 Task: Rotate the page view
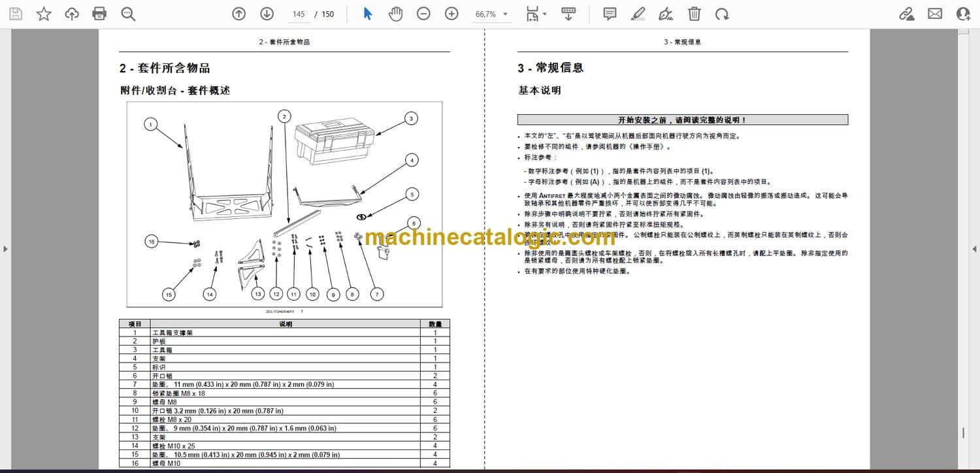[x=722, y=14]
